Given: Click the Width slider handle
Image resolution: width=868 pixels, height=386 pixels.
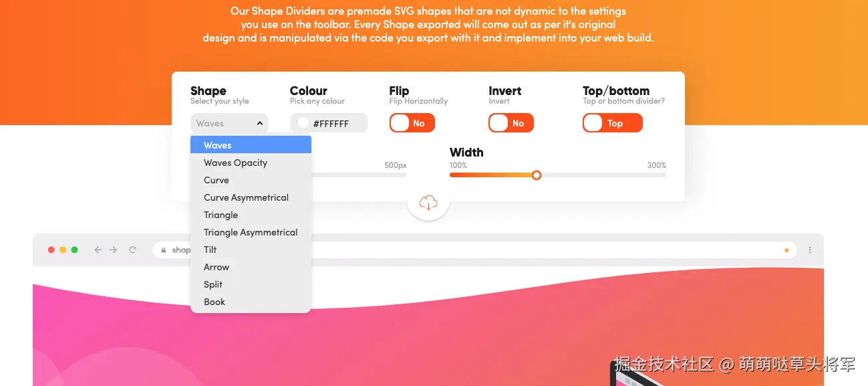Looking at the screenshot, I should (x=536, y=175).
